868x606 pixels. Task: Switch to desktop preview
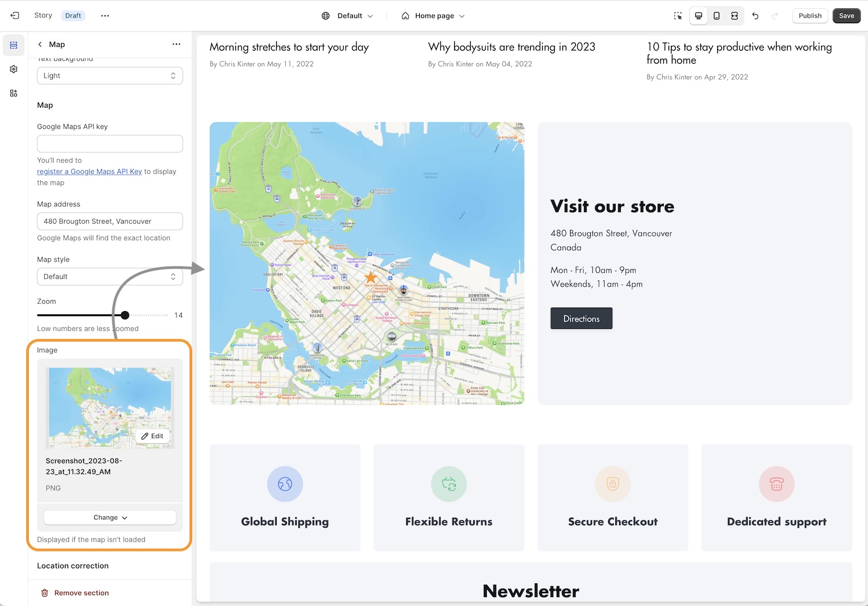click(x=698, y=16)
